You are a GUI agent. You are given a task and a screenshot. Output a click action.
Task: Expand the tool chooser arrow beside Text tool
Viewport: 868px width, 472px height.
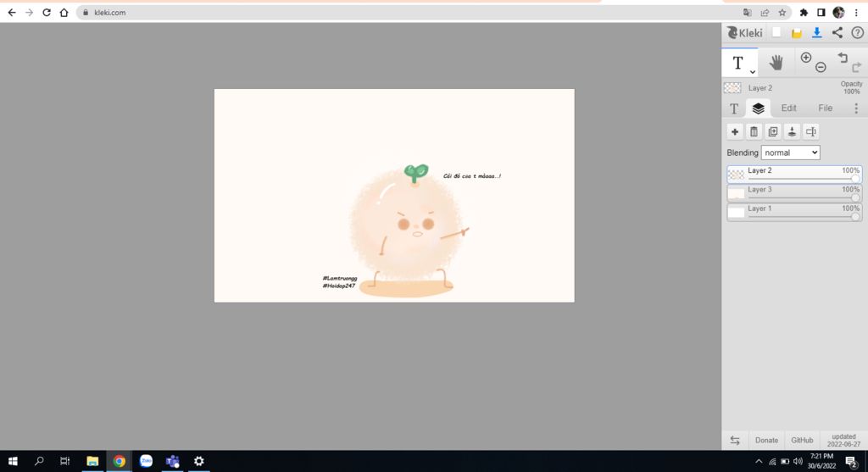coord(753,72)
